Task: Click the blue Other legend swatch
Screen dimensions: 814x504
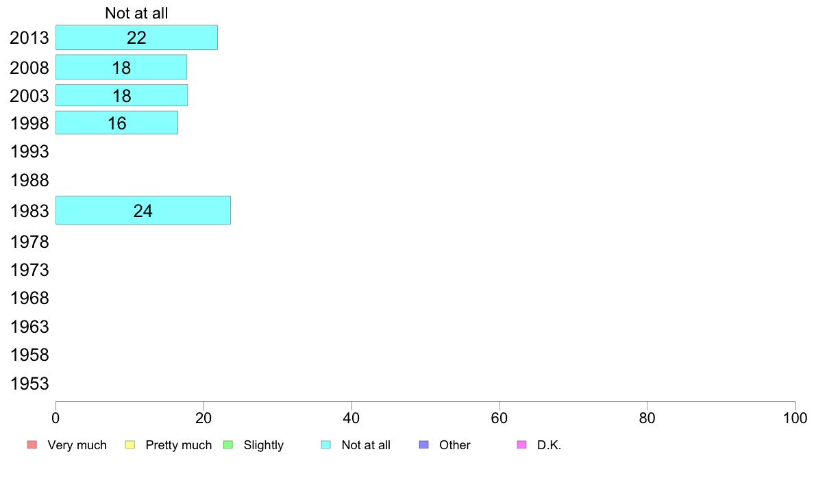Action: [423, 445]
